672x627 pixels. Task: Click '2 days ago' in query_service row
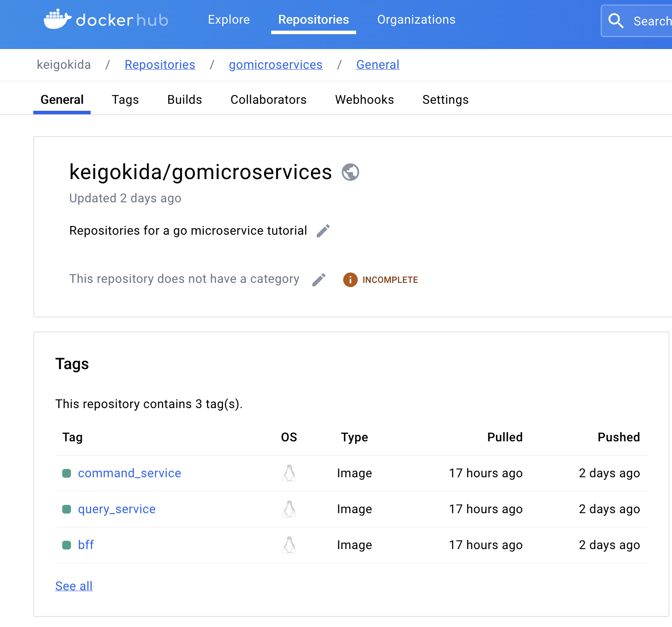[609, 509]
